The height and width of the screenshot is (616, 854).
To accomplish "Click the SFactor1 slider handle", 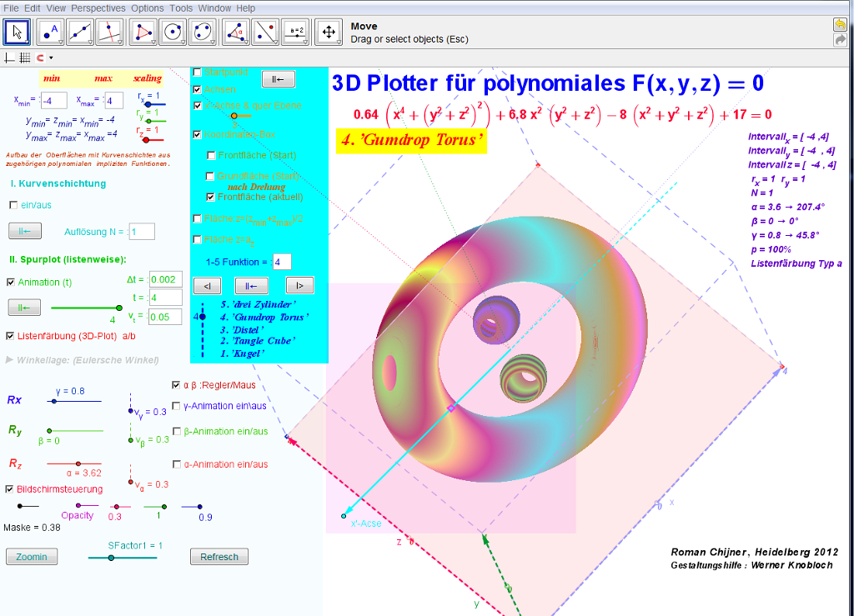I will 111,558.
